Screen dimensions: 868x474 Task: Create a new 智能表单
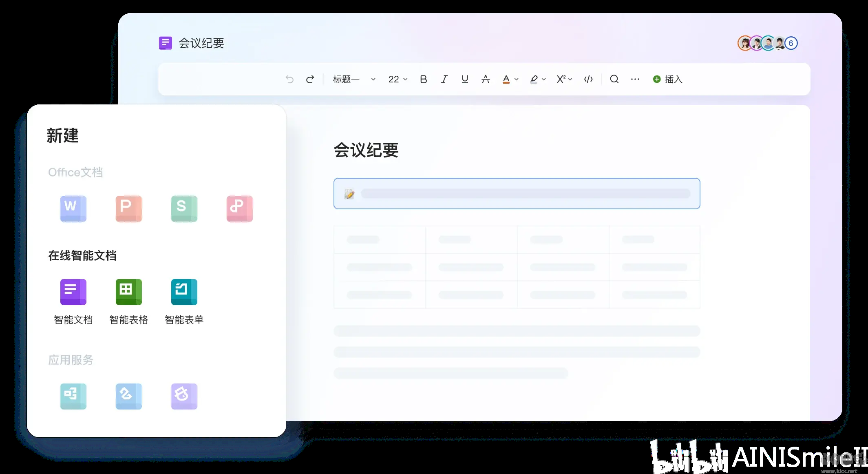184,292
